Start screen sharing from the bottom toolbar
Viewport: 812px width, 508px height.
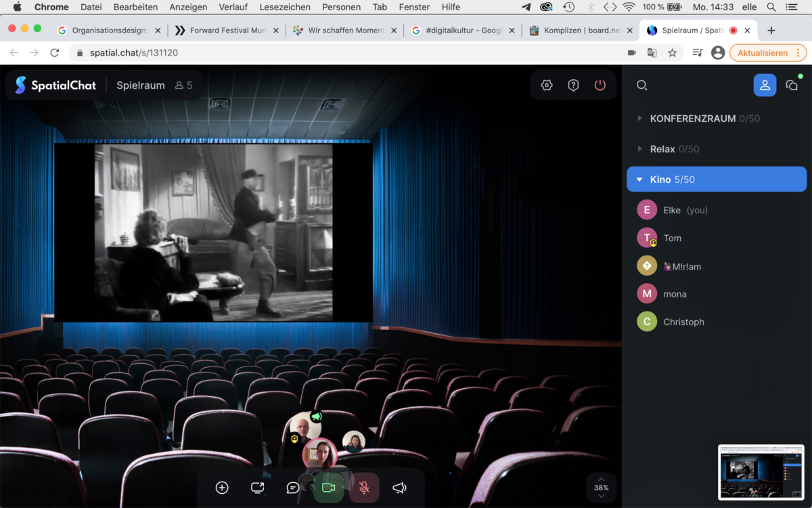tap(257, 488)
